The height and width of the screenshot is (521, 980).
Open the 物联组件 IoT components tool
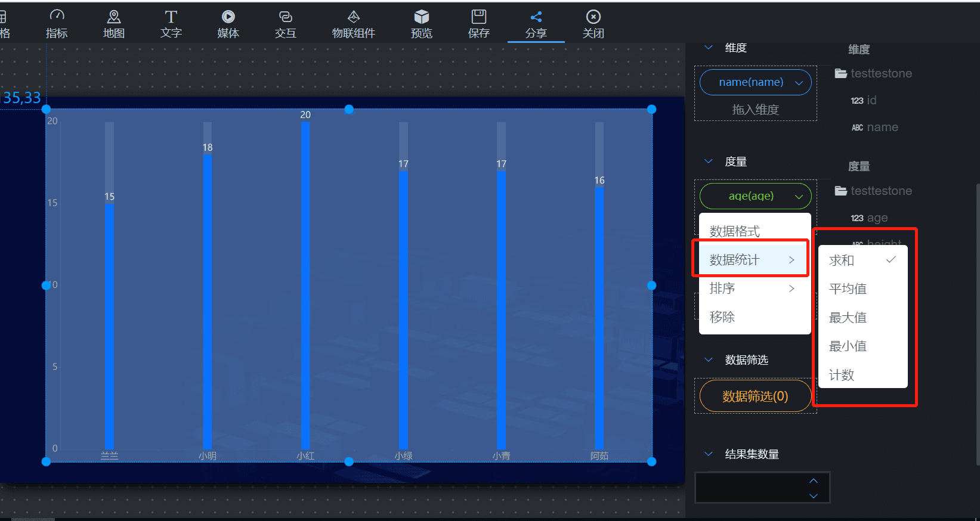(354, 24)
